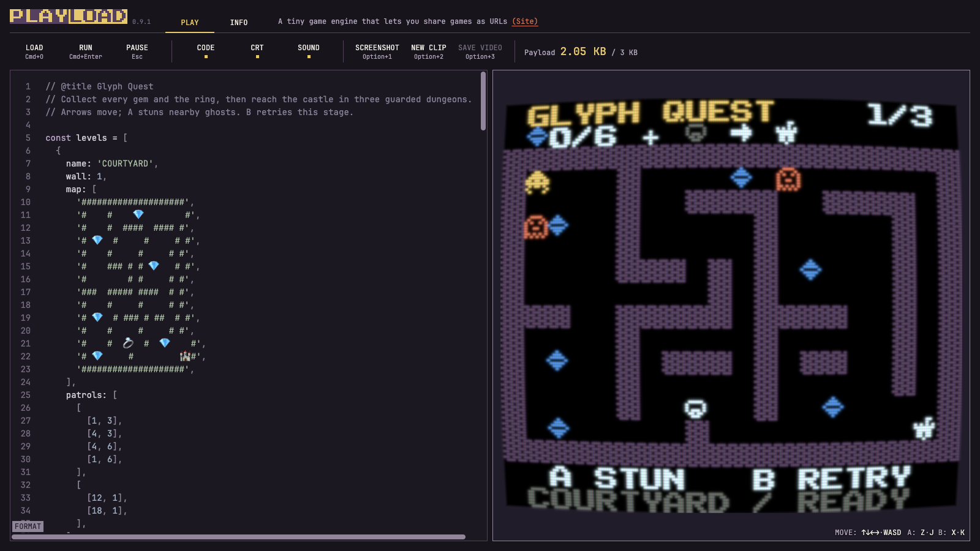
Task: Click the PLAYLOAD logo
Action: point(69,16)
